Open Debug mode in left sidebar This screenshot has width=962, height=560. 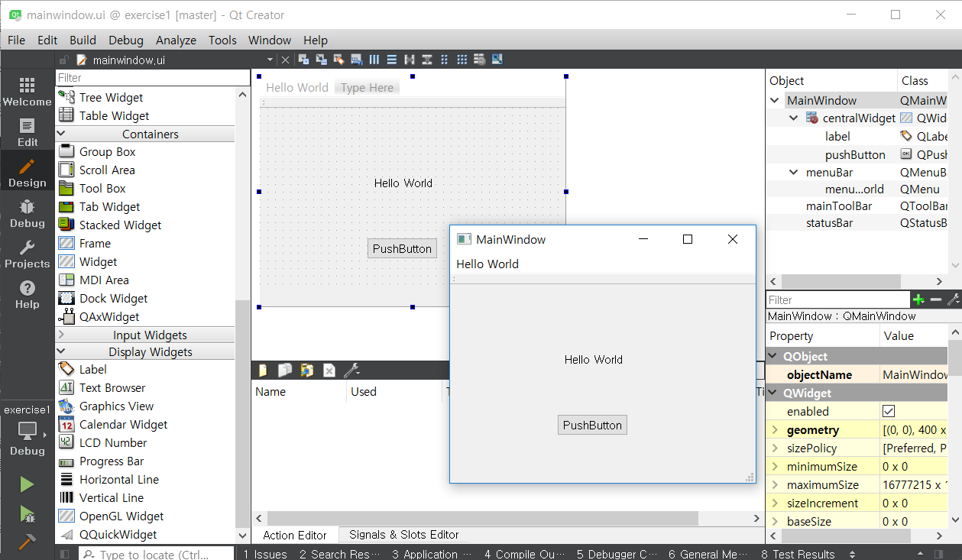[28, 214]
